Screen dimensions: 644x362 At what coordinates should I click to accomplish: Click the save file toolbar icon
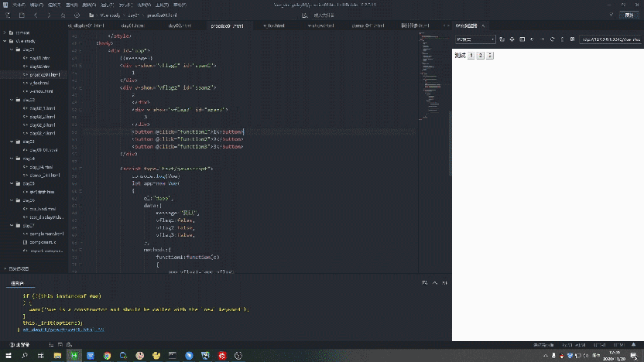click(x=22, y=15)
